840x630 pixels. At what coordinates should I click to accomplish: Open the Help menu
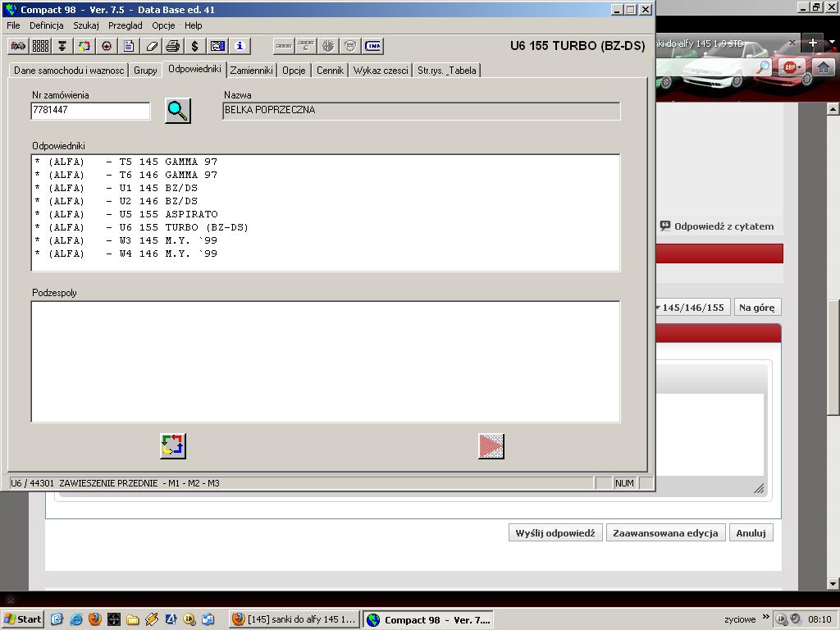tap(194, 25)
